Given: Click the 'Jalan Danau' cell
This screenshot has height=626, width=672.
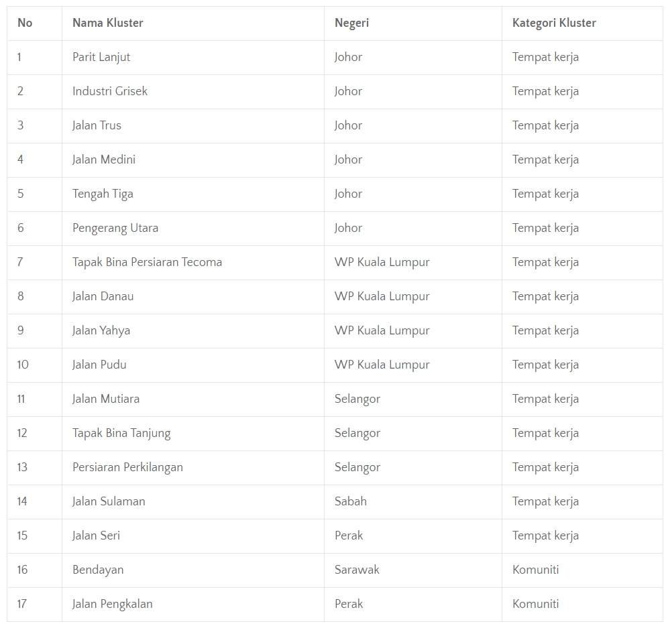Looking at the screenshot, I should [x=103, y=296].
